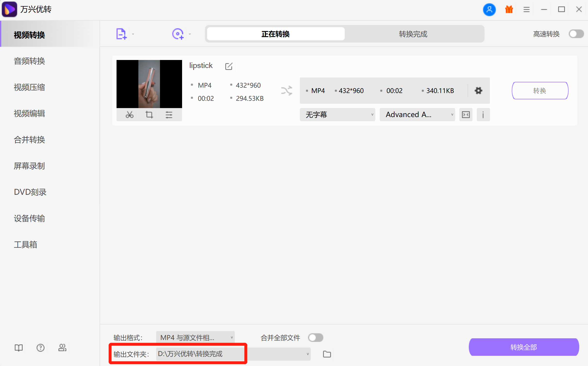
Task: Browse output folder with folder icon
Action: 327,354
